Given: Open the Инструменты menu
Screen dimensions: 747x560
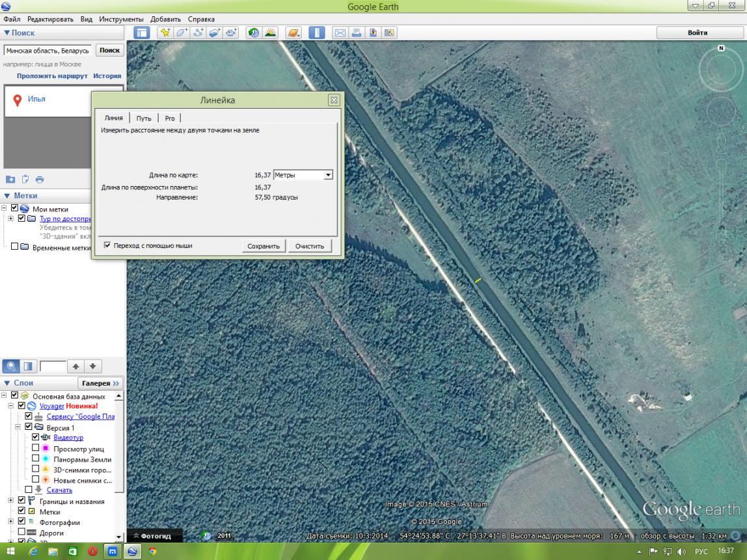Looking at the screenshot, I should (x=121, y=19).
